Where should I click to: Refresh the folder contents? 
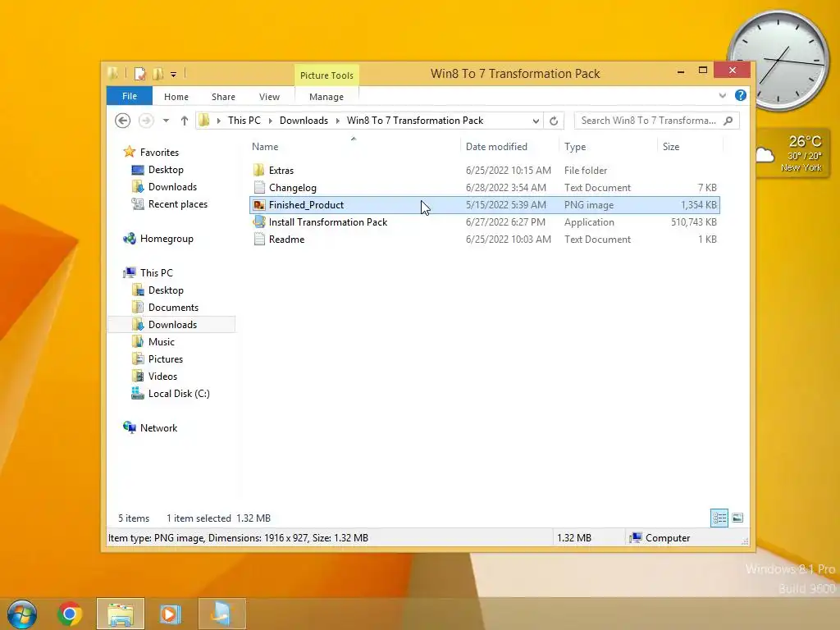tap(554, 121)
